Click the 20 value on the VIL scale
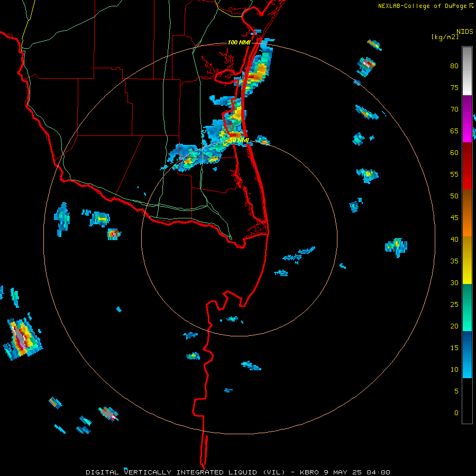The height and width of the screenshot is (476, 476). (x=454, y=326)
